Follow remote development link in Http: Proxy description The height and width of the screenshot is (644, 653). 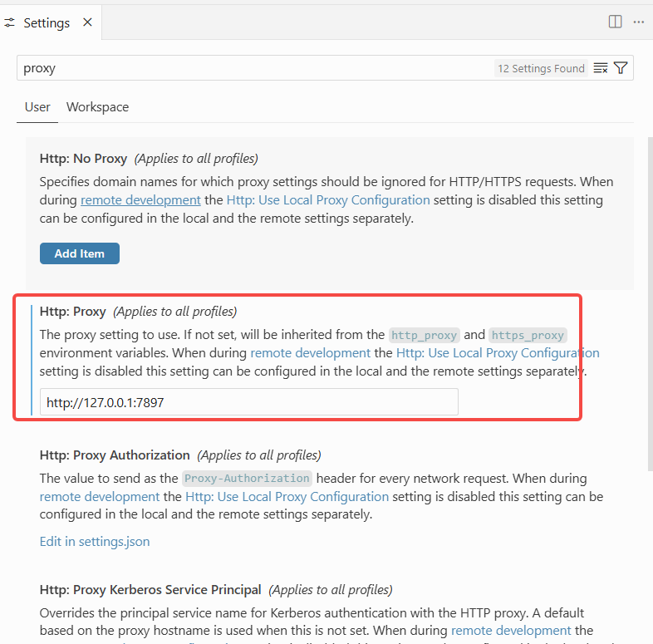point(310,353)
